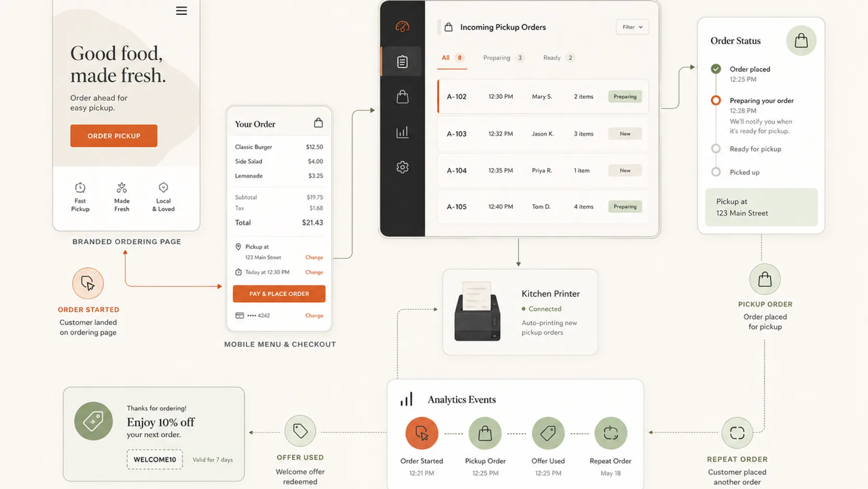This screenshot has height=489, width=868.
Task: Open the bar chart reports icon in sidebar
Action: pyautogui.click(x=402, y=132)
